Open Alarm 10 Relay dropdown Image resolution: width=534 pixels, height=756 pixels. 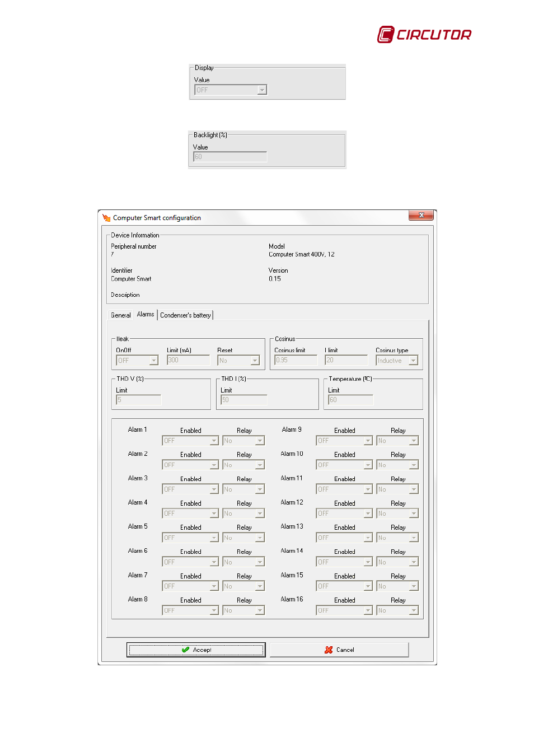pos(397,465)
